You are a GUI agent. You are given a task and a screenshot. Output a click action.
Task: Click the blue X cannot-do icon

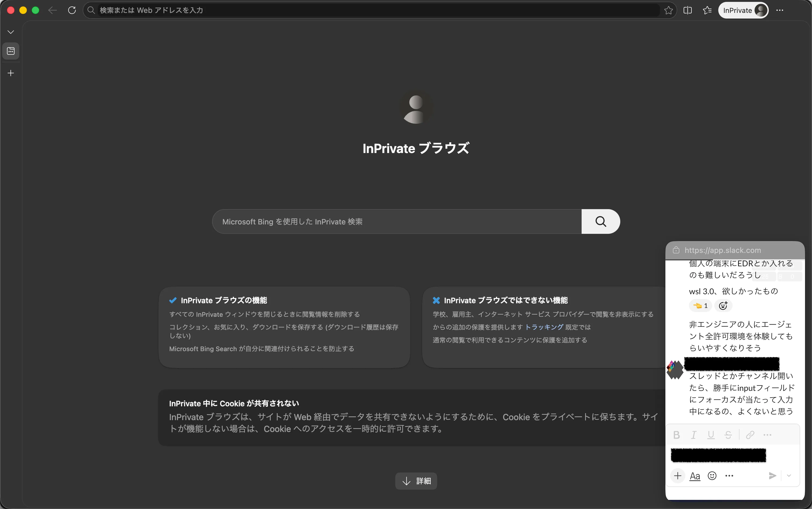pyautogui.click(x=436, y=300)
